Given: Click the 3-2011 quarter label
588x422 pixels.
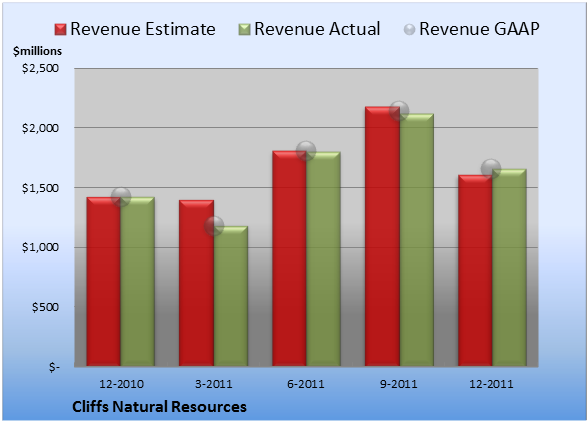Looking at the screenshot, I should [214, 384].
